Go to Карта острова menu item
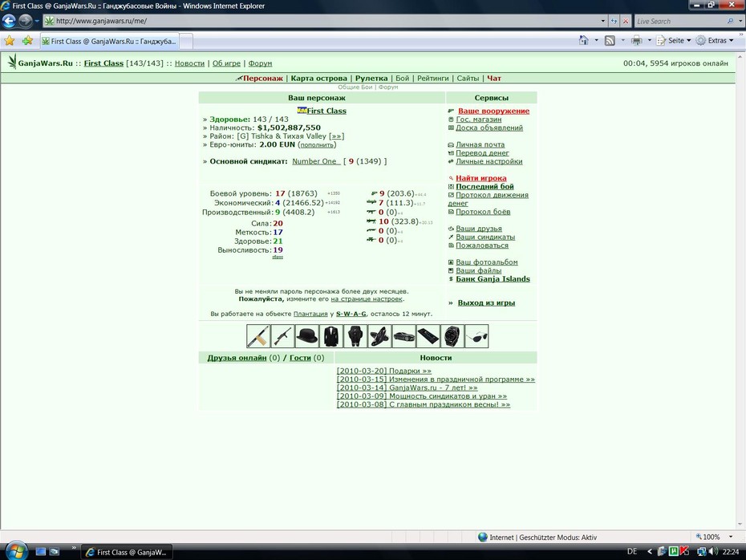 click(318, 78)
